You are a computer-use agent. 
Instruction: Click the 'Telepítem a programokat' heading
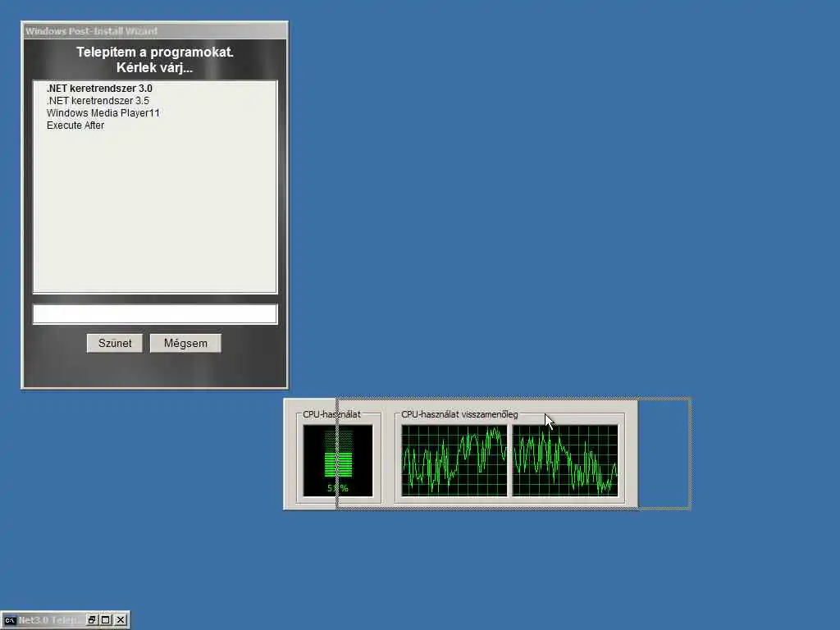tap(155, 52)
